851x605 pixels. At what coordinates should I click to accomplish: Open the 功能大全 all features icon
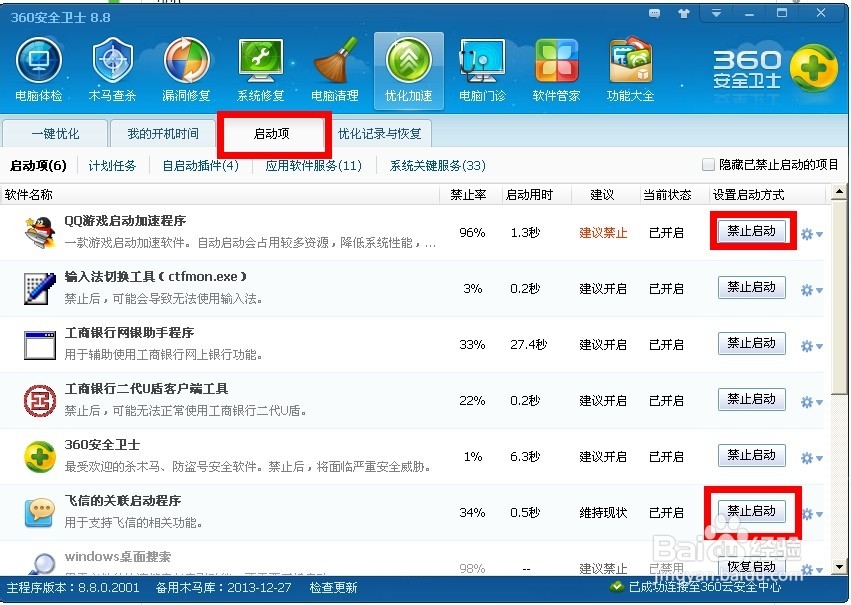tap(630, 70)
